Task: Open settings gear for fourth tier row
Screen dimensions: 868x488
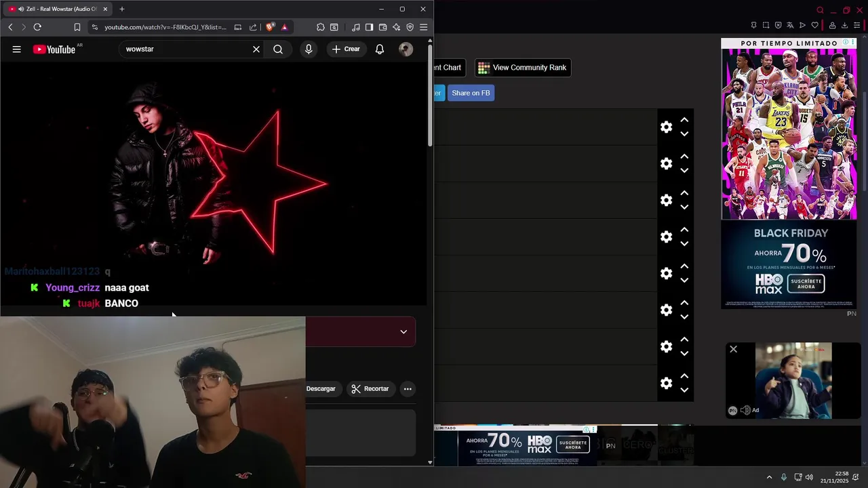Action: (667, 237)
